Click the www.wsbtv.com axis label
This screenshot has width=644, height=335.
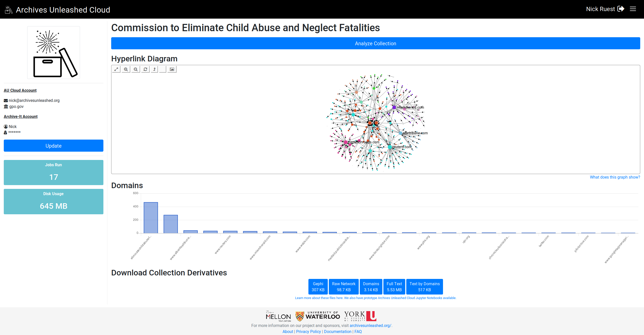pyautogui.click(x=303, y=244)
